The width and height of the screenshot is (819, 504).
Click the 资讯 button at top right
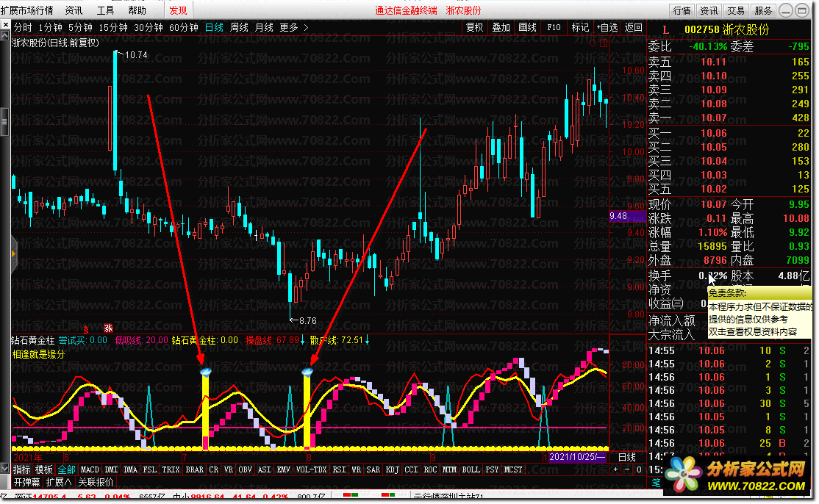tap(709, 10)
